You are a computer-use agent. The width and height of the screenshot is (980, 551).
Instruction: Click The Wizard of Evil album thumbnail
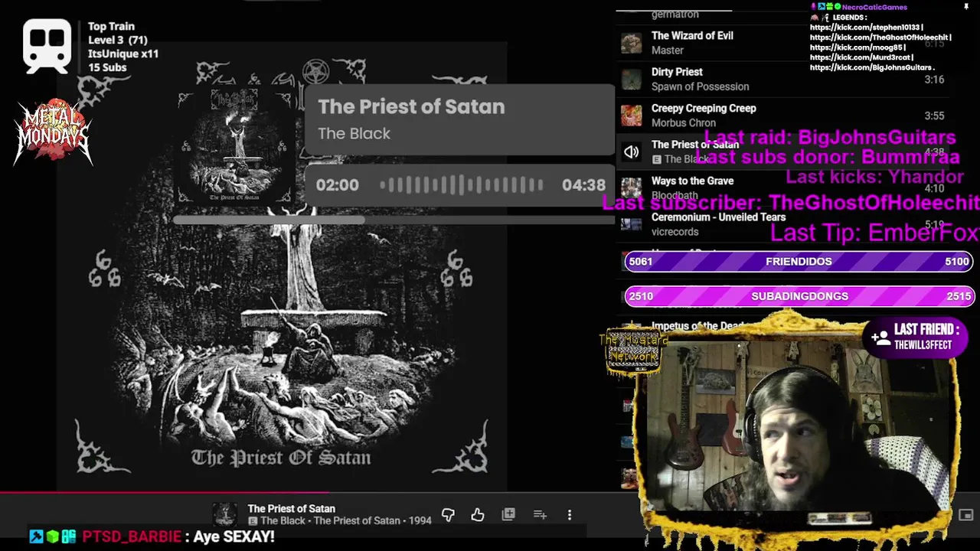[x=631, y=43]
